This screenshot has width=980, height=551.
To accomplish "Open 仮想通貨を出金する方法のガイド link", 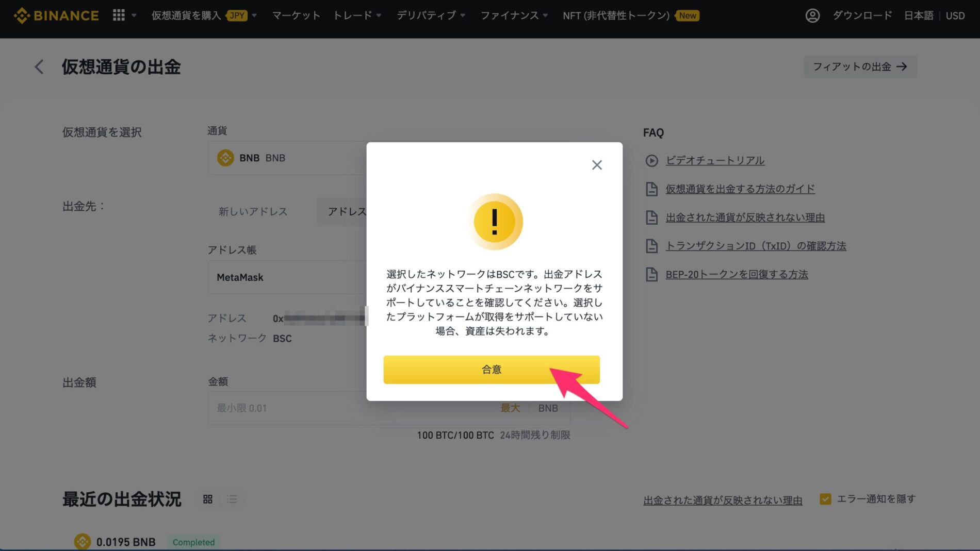I will 740,189.
